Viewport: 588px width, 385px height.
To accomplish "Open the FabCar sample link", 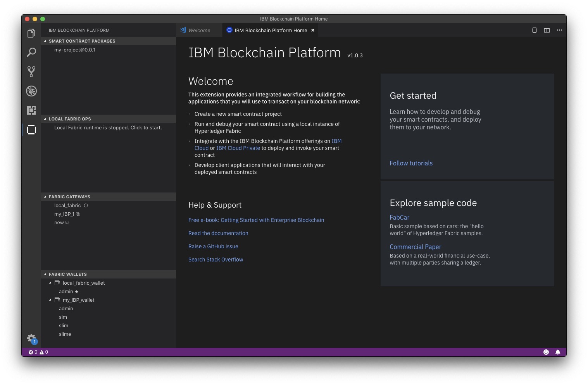I will 400,218.
